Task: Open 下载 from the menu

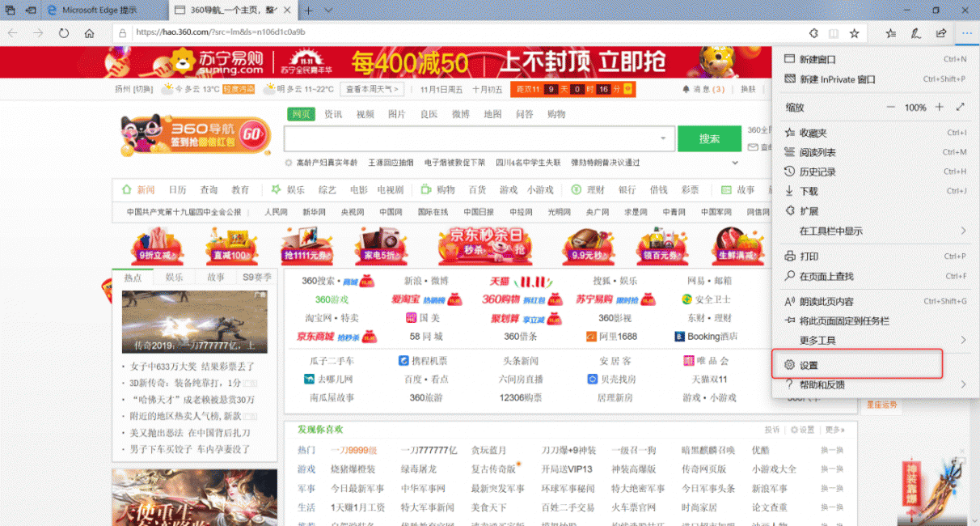Action: pyautogui.click(x=877, y=191)
